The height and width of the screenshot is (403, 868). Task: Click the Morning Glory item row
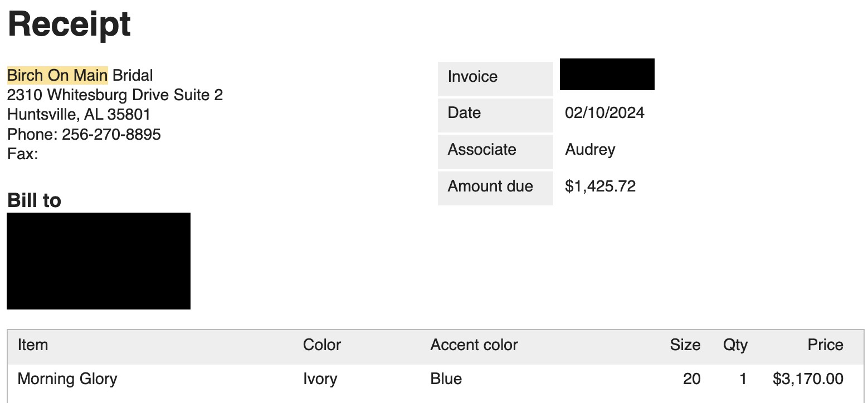coord(436,380)
